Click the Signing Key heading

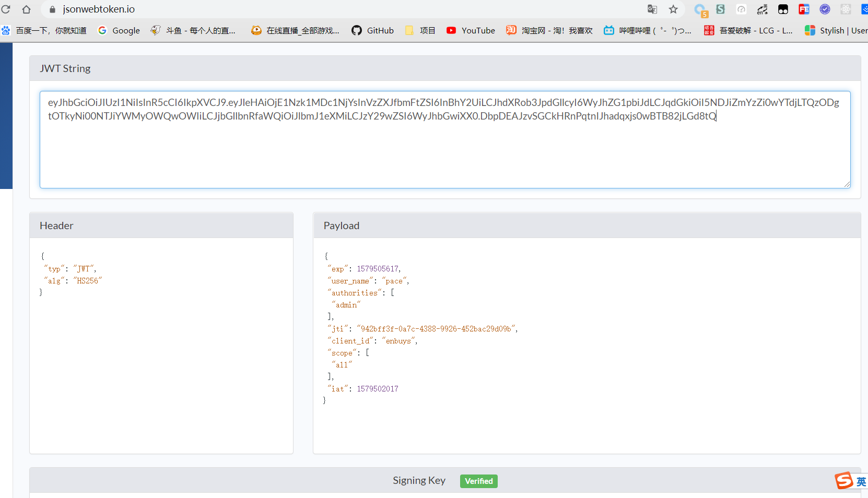[419, 480]
